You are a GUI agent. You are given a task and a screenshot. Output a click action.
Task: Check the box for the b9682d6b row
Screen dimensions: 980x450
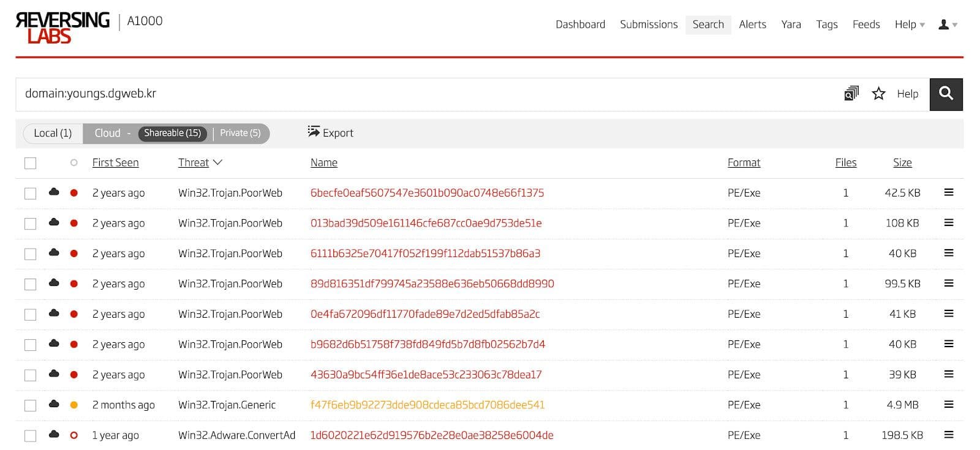coord(30,345)
